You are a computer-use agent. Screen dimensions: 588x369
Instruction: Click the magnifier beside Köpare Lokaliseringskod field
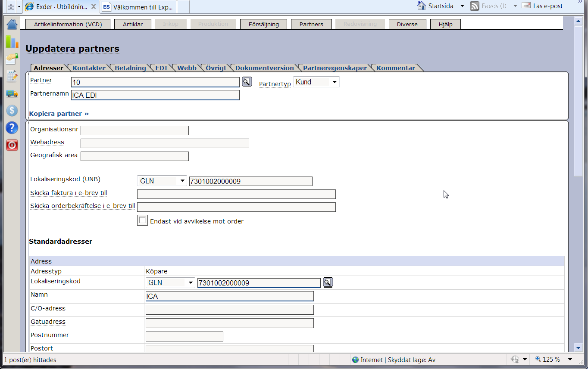(328, 282)
